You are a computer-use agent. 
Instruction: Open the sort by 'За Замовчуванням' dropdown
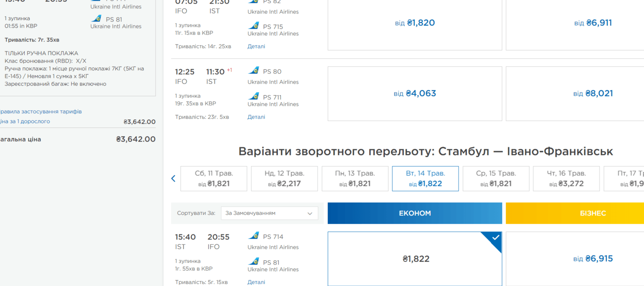click(270, 213)
